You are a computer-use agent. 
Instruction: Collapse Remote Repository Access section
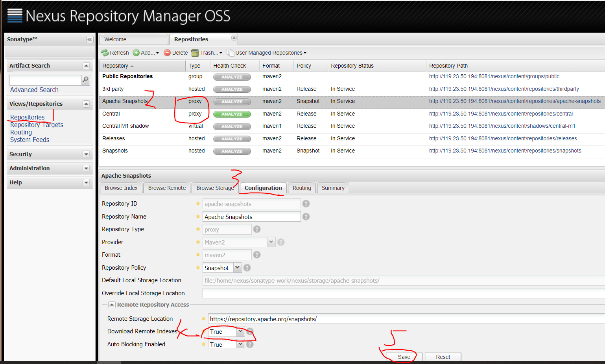pyautogui.click(x=112, y=305)
